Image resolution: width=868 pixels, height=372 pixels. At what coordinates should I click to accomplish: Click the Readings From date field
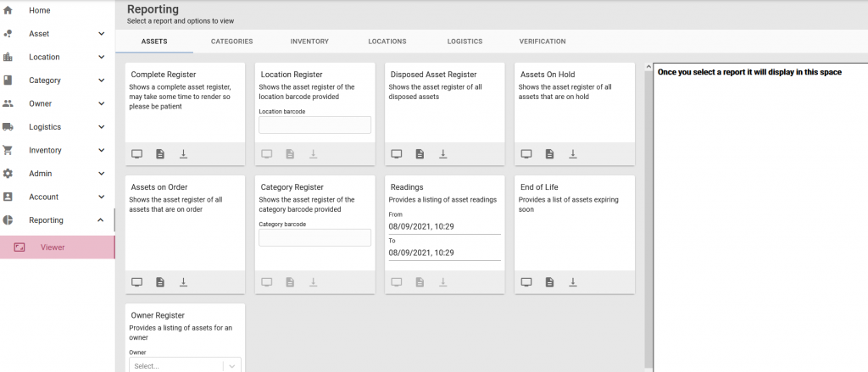pos(444,226)
